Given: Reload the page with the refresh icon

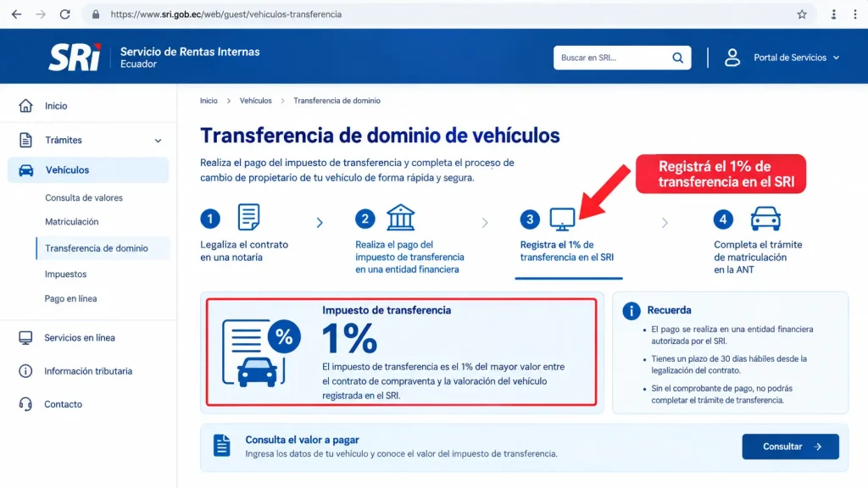Looking at the screenshot, I should click(64, 14).
